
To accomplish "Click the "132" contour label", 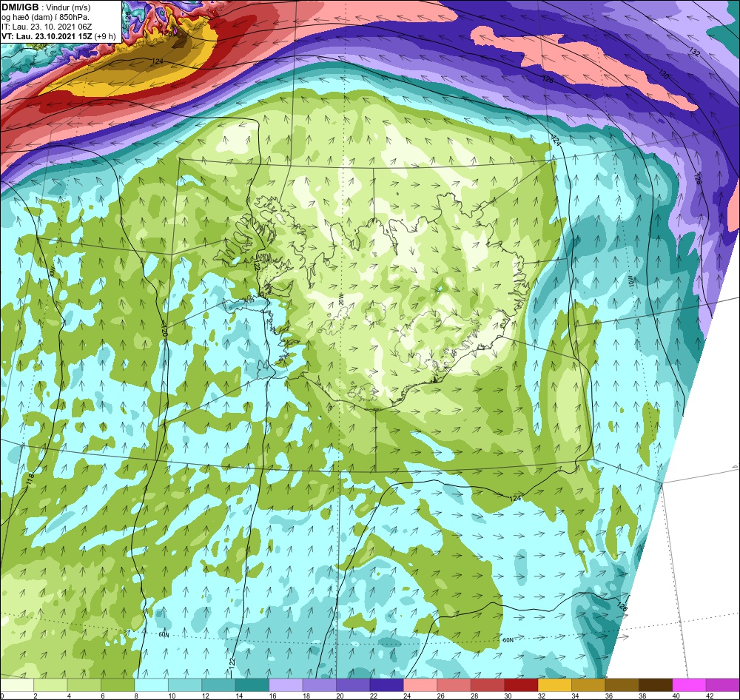I will coord(694,52).
